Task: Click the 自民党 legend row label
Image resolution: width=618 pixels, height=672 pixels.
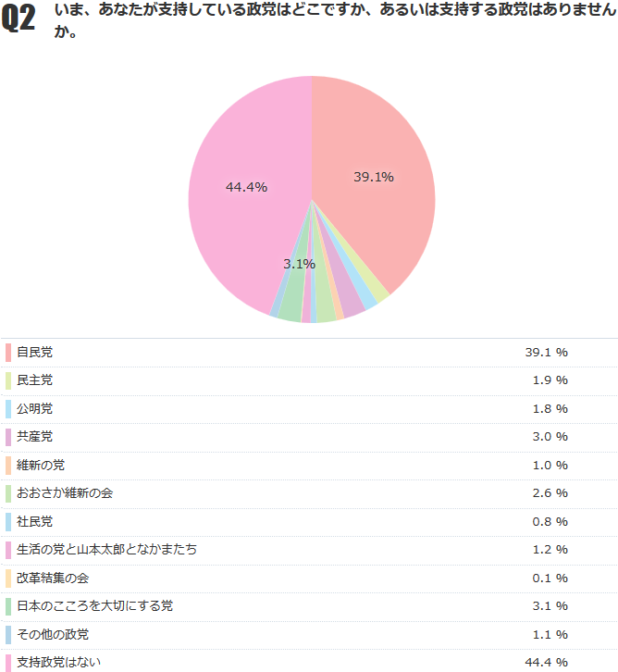Action: (x=35, y=353)
